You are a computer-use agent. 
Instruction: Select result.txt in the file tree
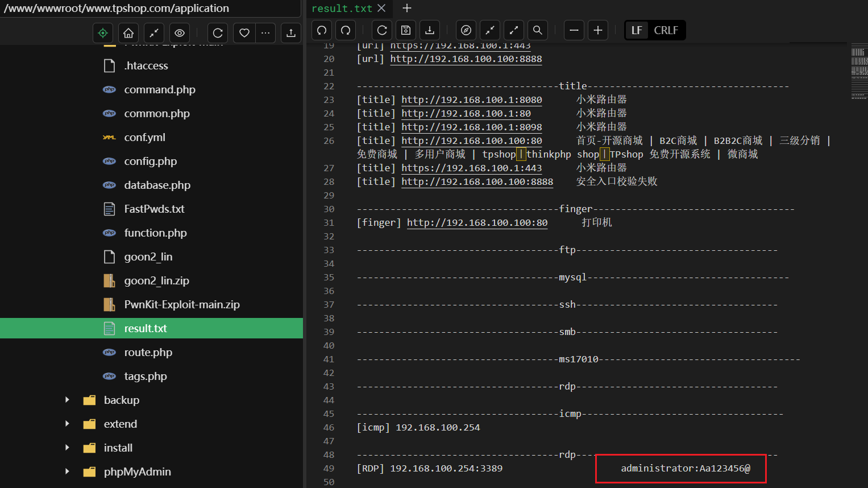[x=151, y=329]
